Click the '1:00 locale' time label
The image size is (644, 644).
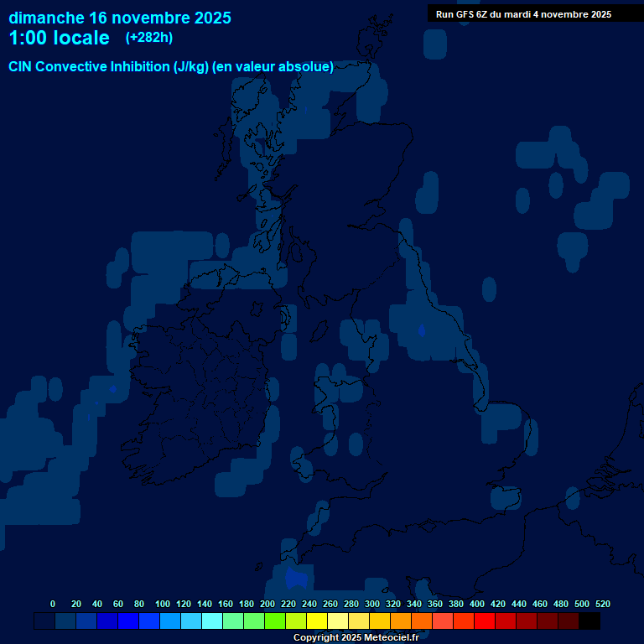pos(59,38)
